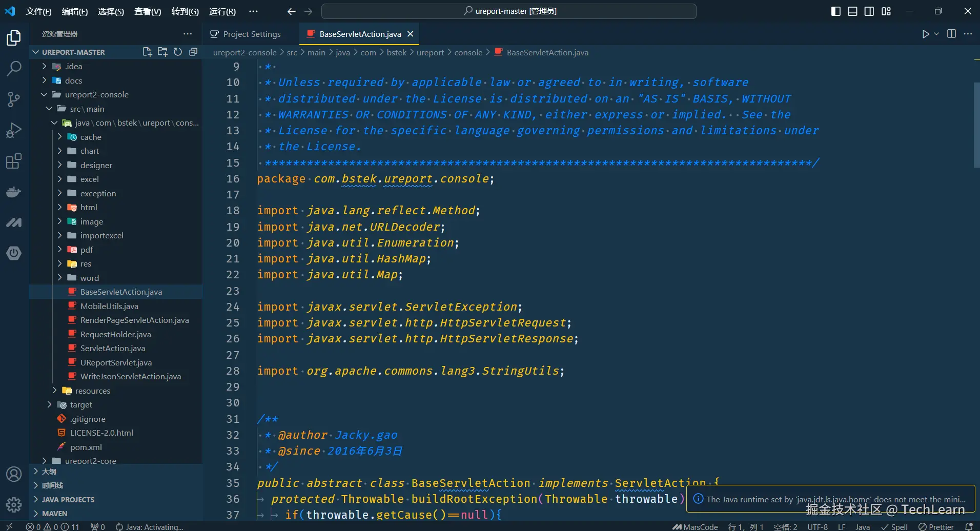Toggle the secondary side bar visibility
The image size is (980, 531).
pyautogui.click(x=869, y=11)
